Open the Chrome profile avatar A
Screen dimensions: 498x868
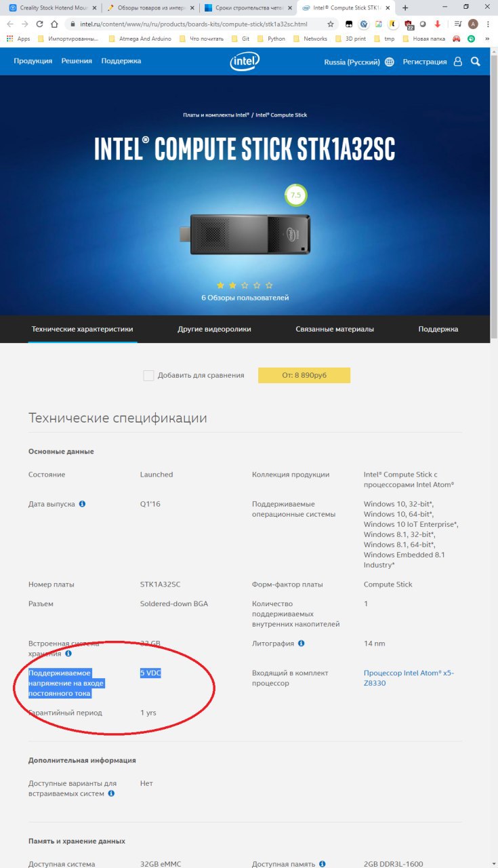pos(473,24)
